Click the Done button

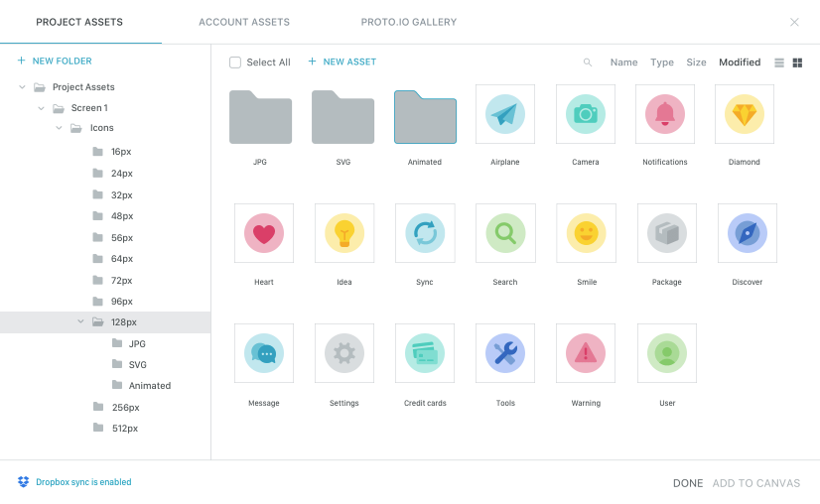(x=688, y=483)
